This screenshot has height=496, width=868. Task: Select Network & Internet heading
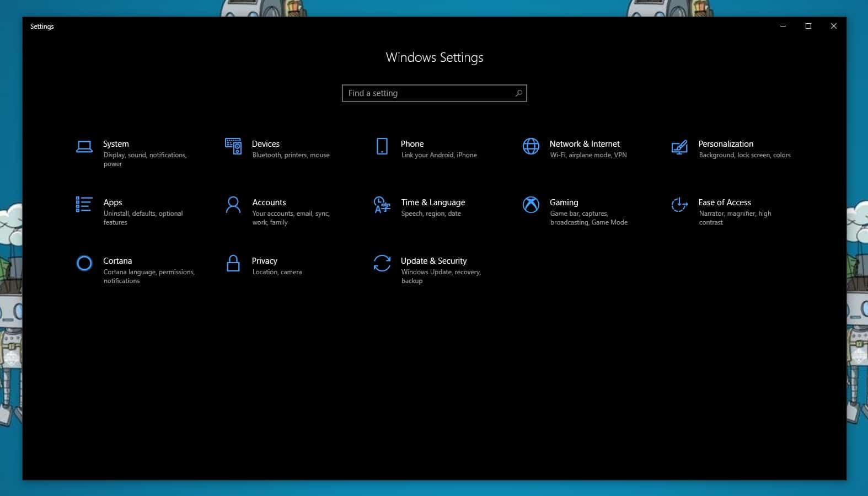[585, 144]
